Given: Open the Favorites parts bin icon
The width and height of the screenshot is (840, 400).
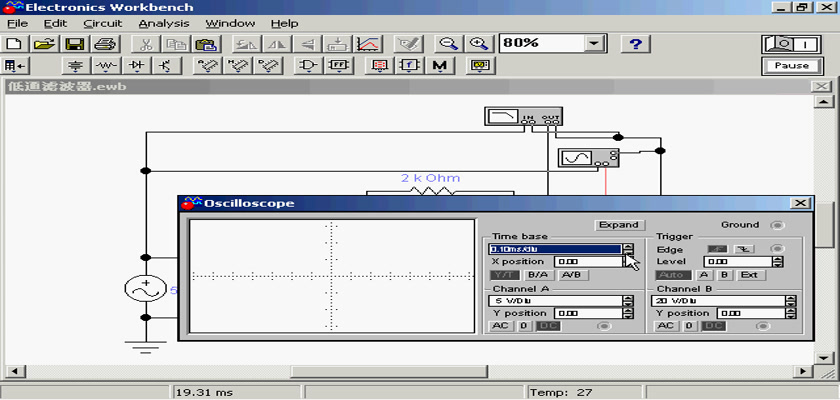Looking at the screenshot, I should tap(15, 66).
